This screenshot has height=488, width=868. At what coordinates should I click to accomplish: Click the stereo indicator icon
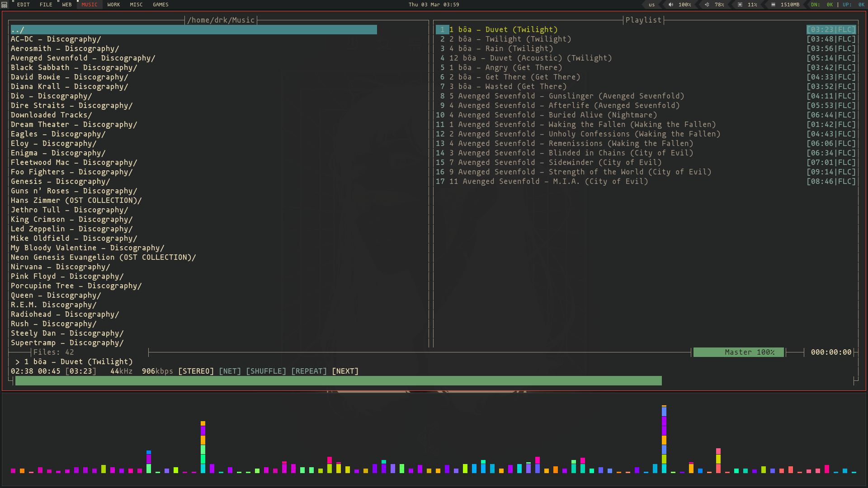tap(196, 371)
